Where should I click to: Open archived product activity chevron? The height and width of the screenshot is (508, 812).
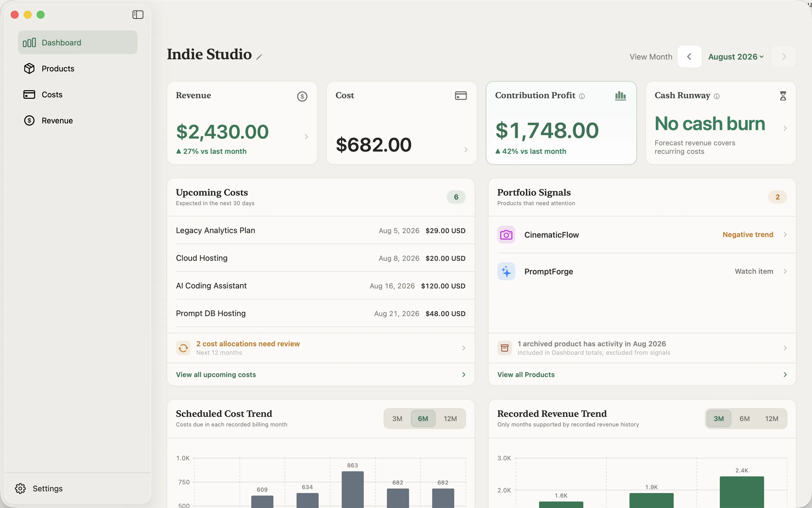tap(785, 348)
